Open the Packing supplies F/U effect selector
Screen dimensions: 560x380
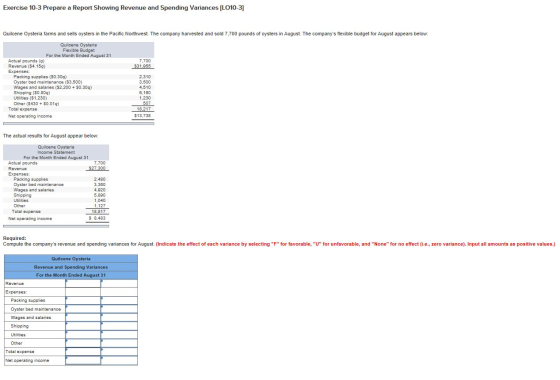[x=119, y=300]
